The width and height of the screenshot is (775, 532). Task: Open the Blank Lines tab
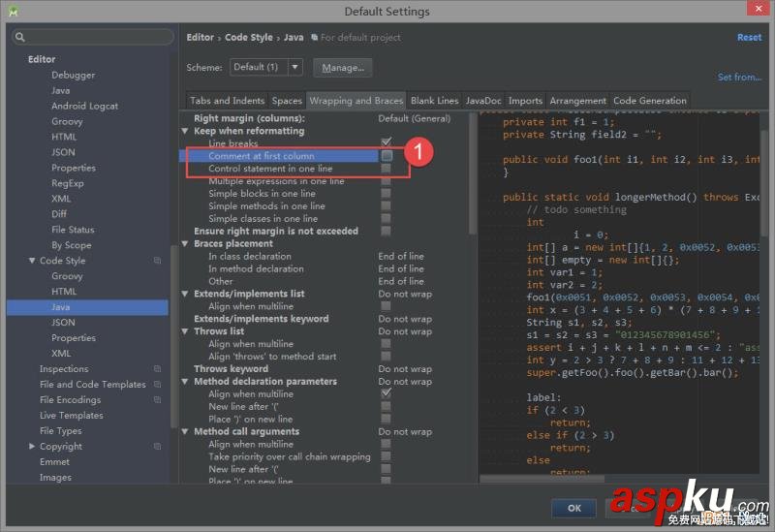[434, 101]
